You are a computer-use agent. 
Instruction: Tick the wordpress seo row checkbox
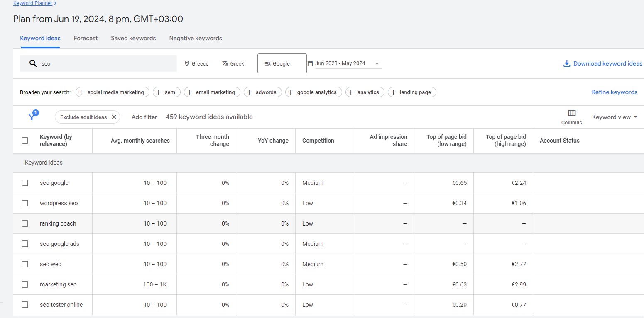coord(25,203)
